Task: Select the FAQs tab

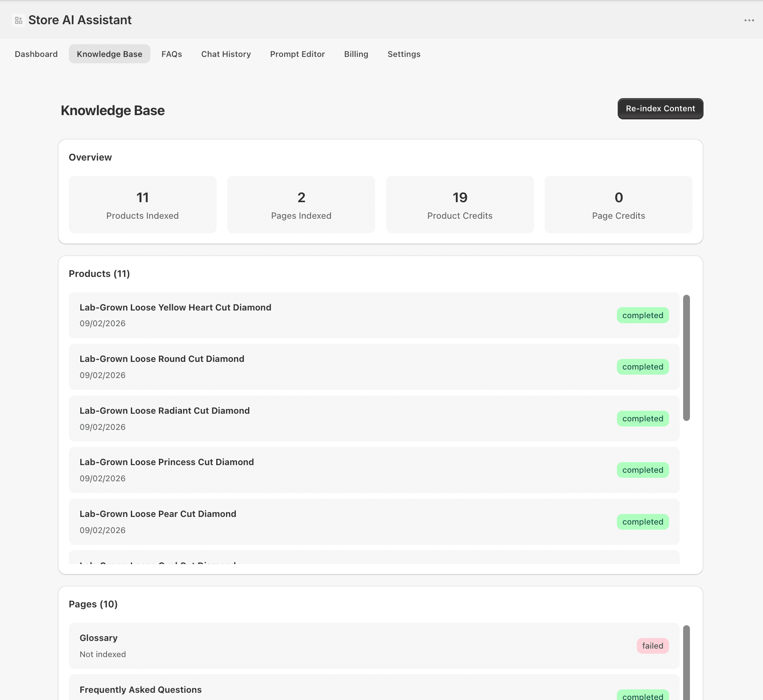Action: click(171, 54)
